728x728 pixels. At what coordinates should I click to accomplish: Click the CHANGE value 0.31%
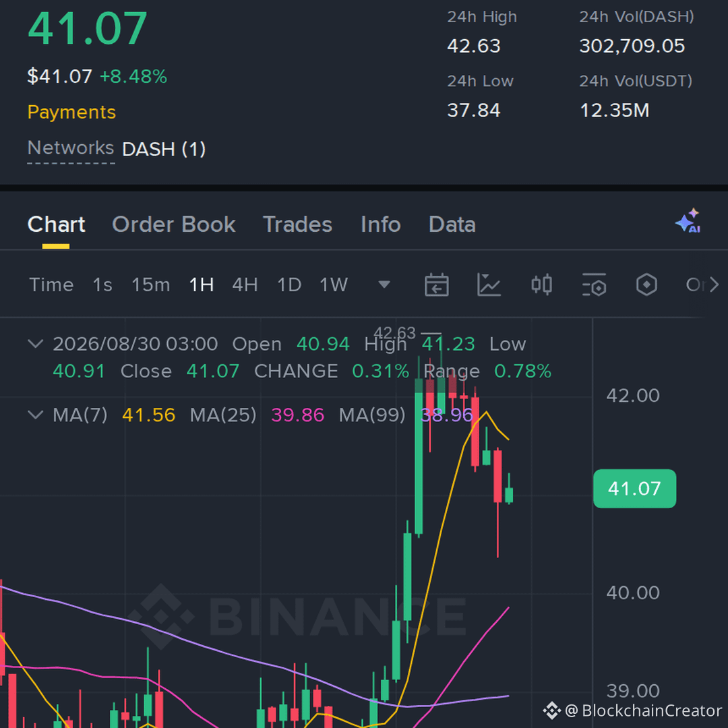coord(381,371)
